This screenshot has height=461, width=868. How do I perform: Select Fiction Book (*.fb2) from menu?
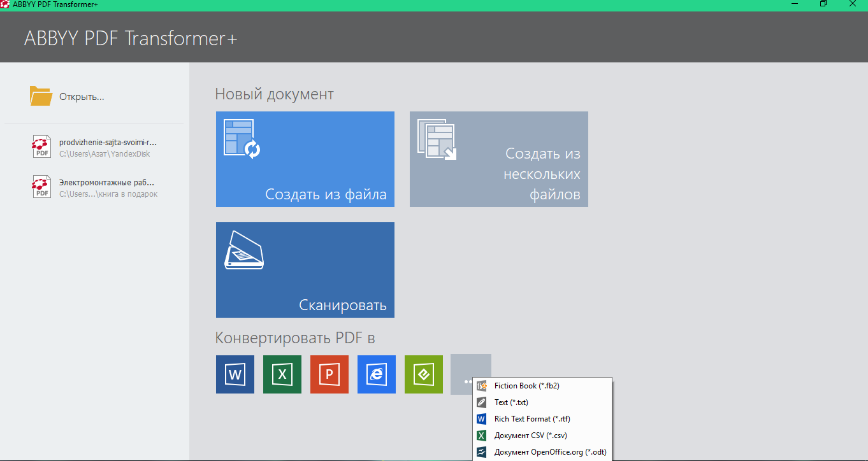tap(542, 386)
